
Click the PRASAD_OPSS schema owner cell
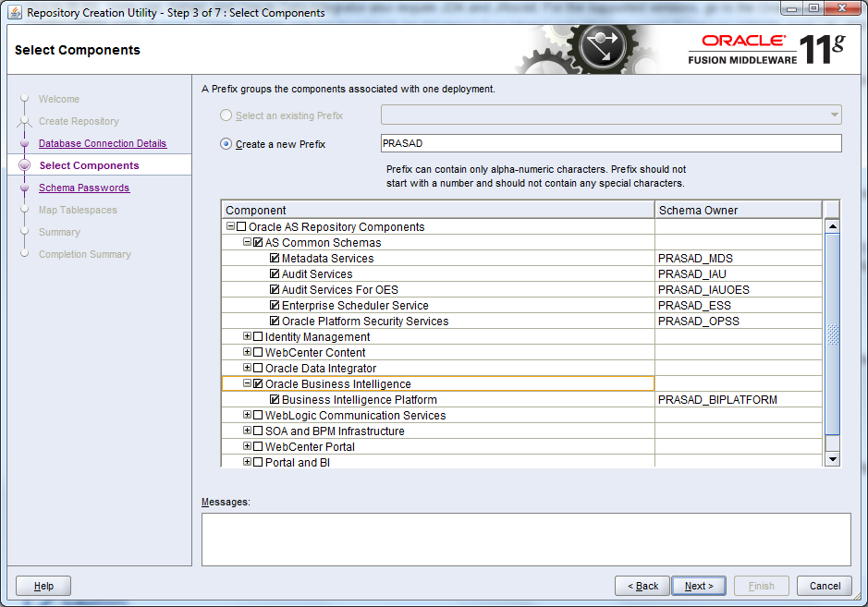(x=738, y=321)
